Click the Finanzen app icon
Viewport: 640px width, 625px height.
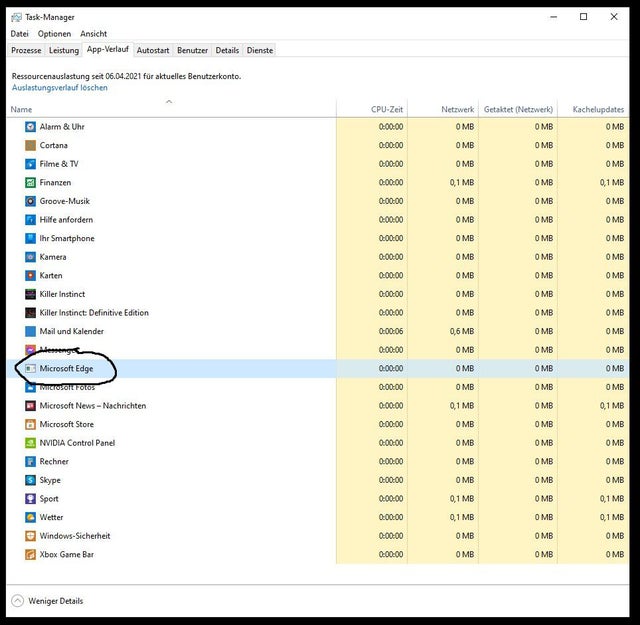click(x=30, y=182)
